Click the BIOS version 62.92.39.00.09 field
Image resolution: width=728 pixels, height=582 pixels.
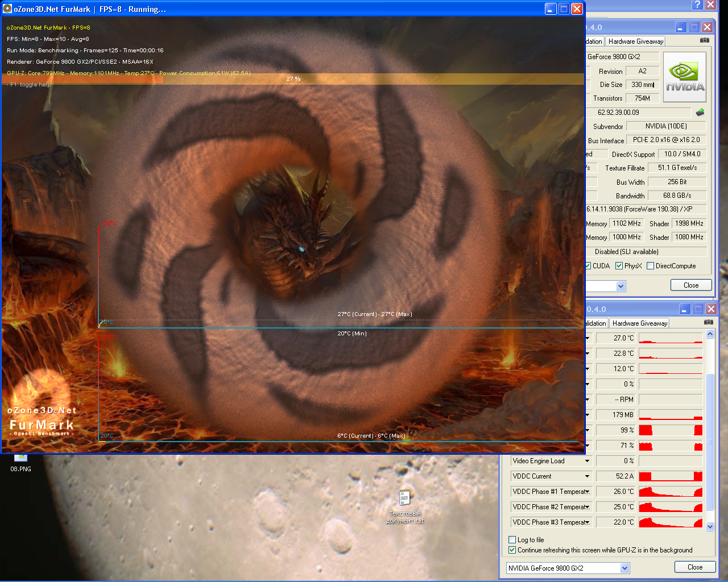(638, 113)
